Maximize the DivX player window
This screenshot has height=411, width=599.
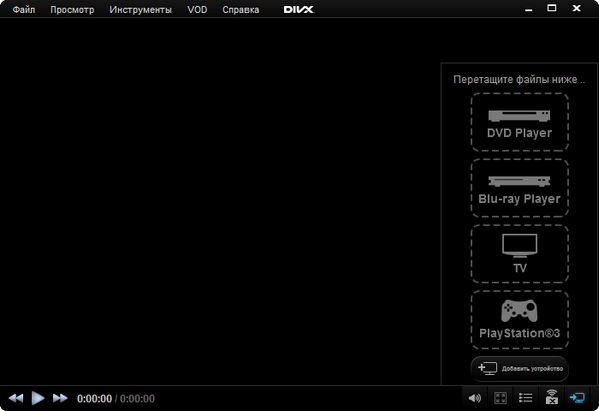click(x=552, y=8)
